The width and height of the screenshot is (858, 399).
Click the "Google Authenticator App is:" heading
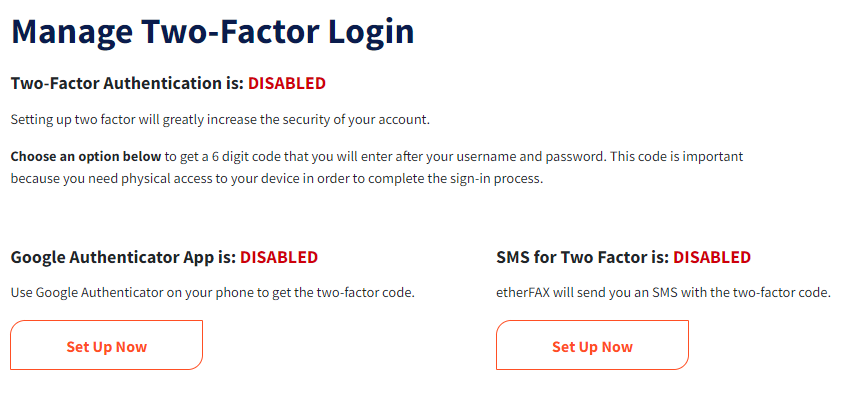pos(124,257)
